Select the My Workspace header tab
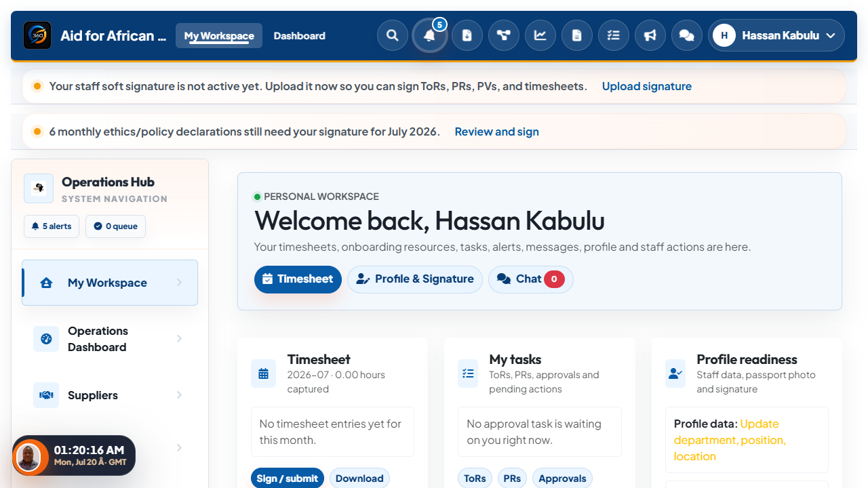 219,36
